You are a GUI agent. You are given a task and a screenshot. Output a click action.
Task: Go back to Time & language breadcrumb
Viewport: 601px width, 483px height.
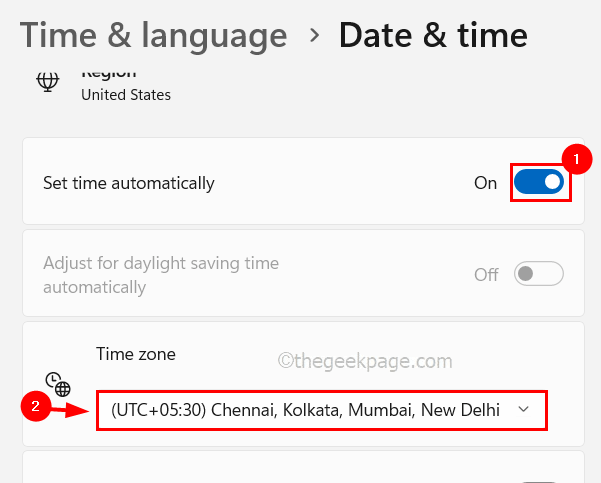(x=153, y=36)
